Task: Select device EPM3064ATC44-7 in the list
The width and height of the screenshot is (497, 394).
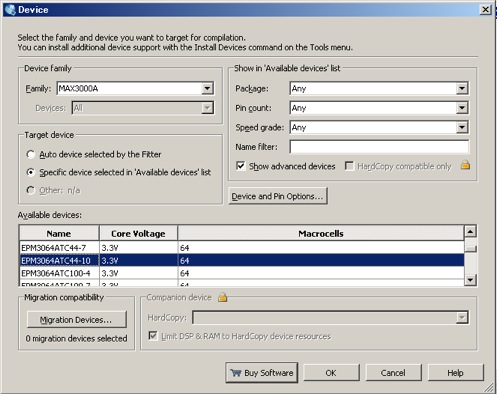Action: (x=242, y=248)
